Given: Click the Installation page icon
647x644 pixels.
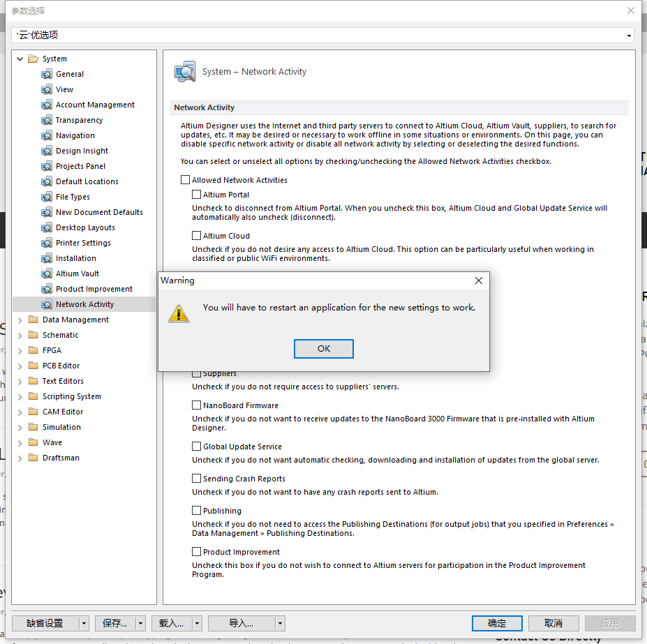Looking at the screenshot, I should click(x=47, y=258).
